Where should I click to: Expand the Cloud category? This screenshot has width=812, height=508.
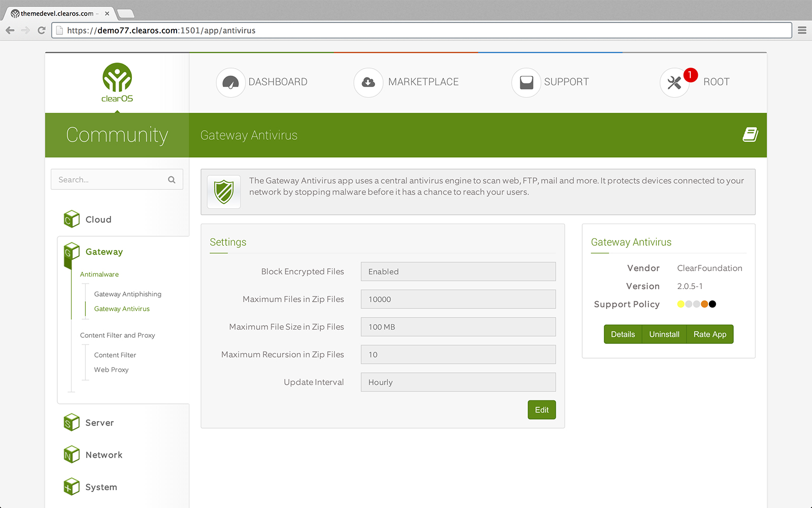[x=98, y=219]
